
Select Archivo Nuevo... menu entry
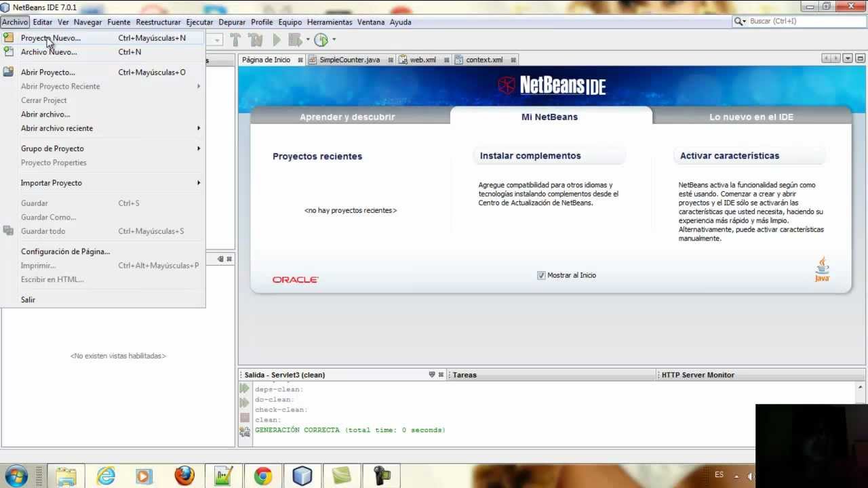point(103,52)
